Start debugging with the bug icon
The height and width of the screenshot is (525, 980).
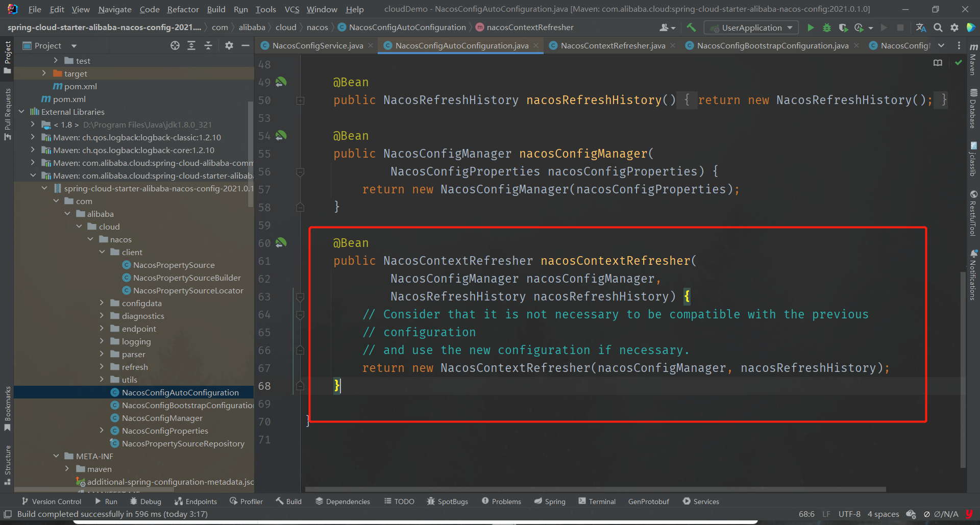tap(827, 28)
